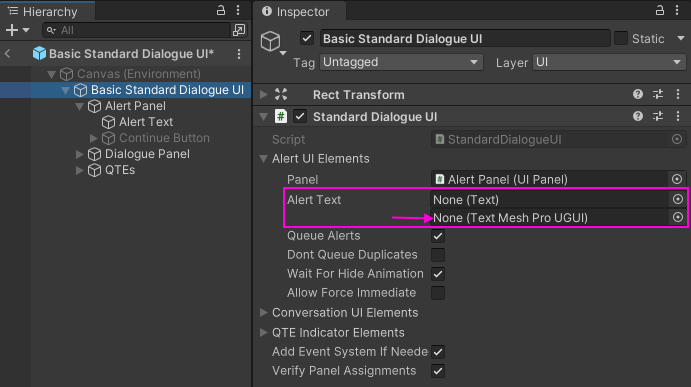The width and height of the screenshot is (691, 387).
Task: Edit the object name field
Action: pyautogui.click(x=465, y=39)
